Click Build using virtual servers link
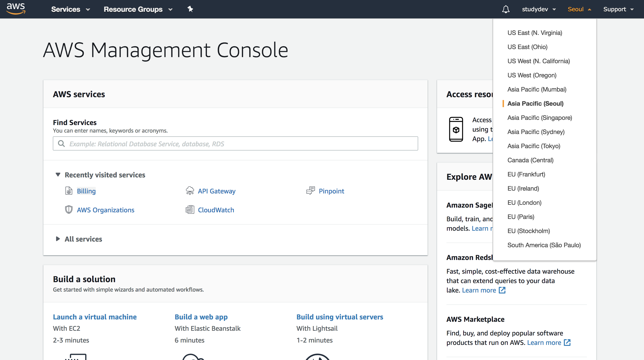The image size is (644, 360). point(340,317)
